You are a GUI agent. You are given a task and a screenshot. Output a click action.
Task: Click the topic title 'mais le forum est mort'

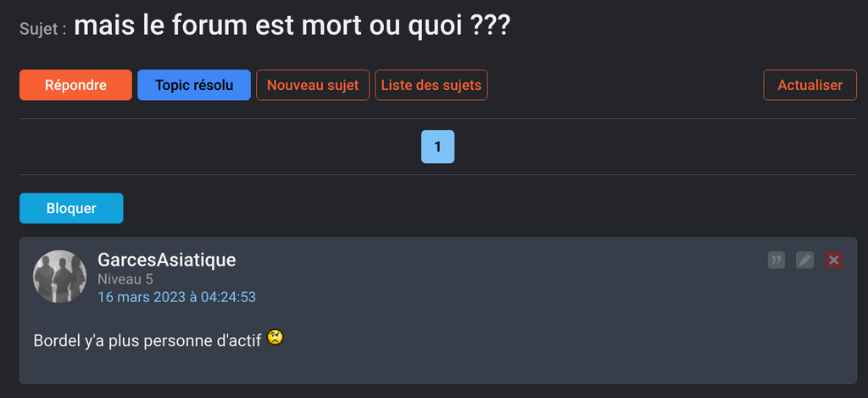[x=292, y=25]
